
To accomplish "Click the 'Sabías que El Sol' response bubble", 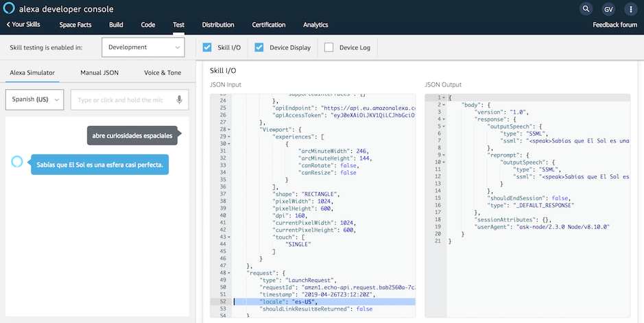I will [100, 165].
